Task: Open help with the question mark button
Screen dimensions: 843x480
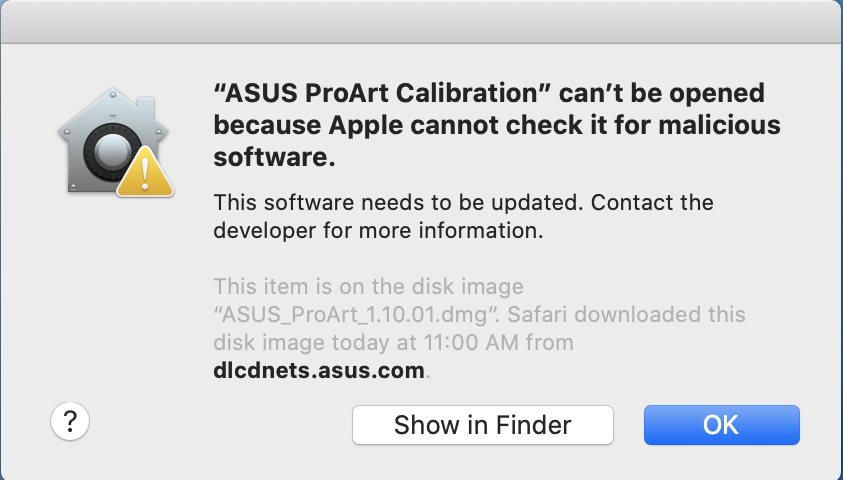Action: click(70, 421)
